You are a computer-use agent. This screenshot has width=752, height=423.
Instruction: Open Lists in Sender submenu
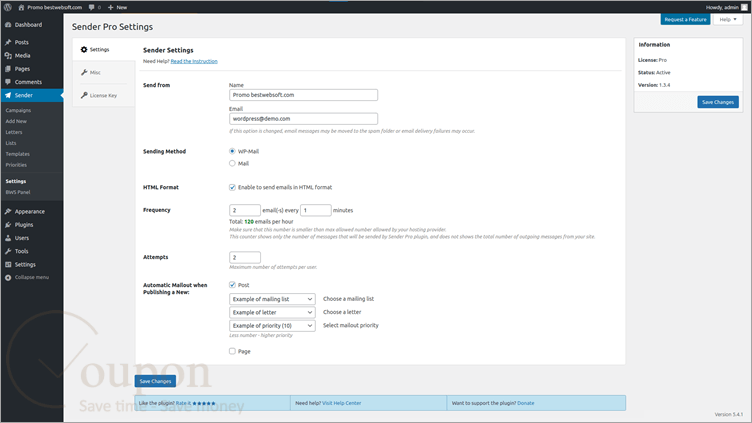tap(11, 143)
